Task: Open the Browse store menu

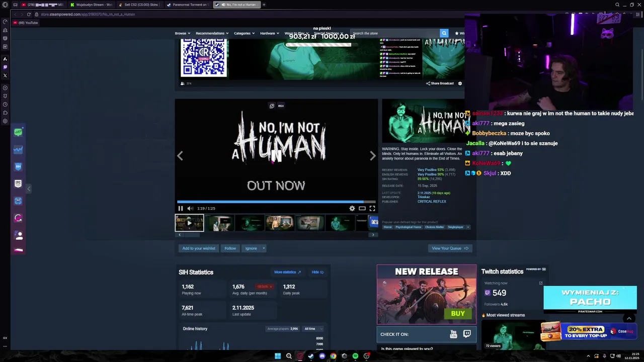Action: [x=183, y=33]
